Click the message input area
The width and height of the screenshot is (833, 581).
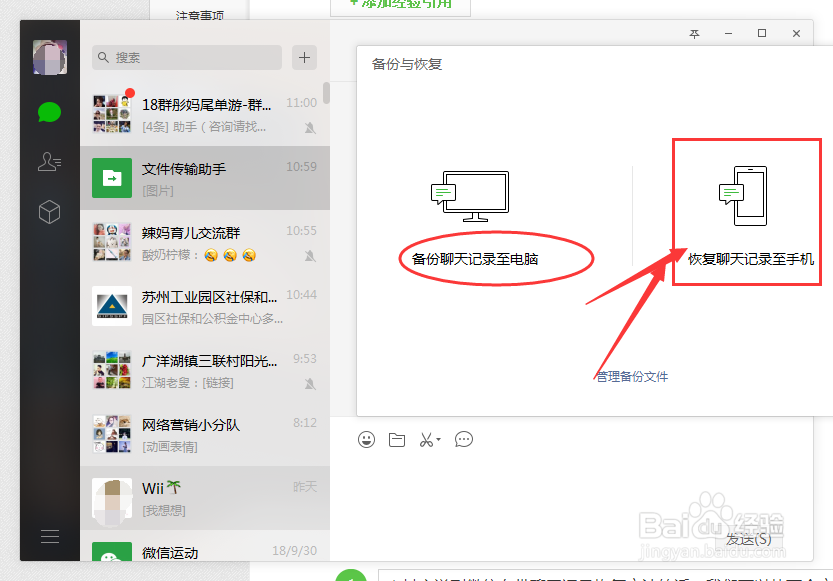coord(571,489)
